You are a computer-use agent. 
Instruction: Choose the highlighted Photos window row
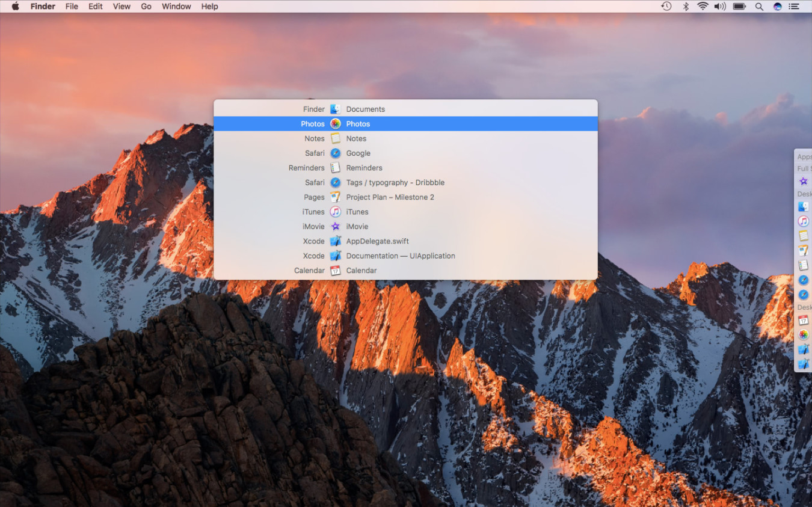pyautogui.click(x=405, y=124)
